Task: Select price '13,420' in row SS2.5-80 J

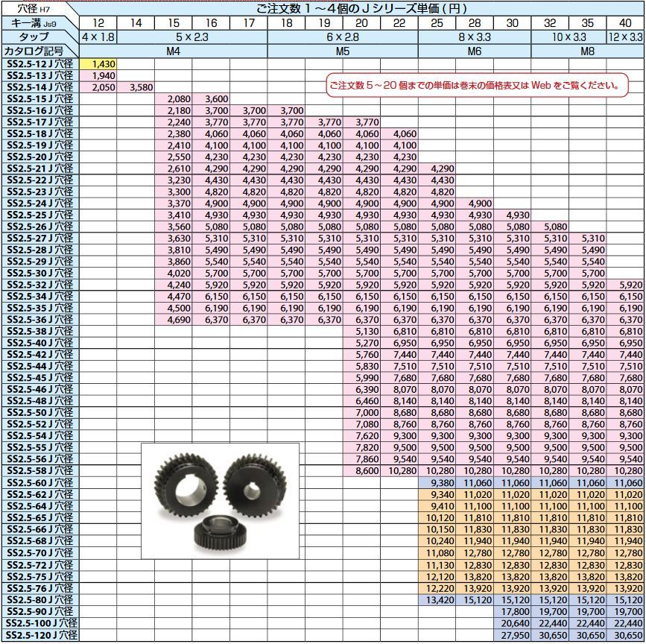Action: [437, 600]
